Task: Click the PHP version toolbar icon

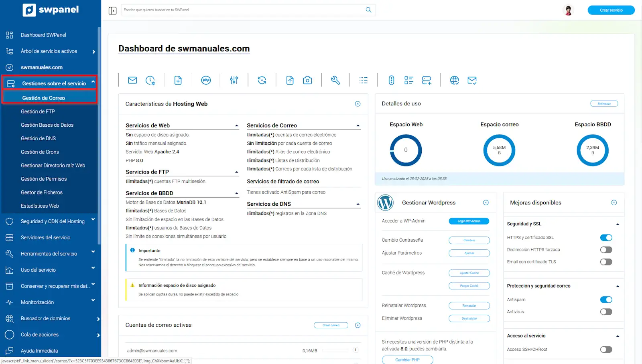Action: coord(206,80)
